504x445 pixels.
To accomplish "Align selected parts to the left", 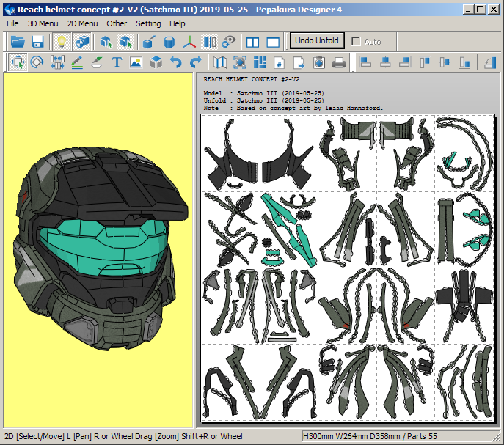I will point(365,62).
